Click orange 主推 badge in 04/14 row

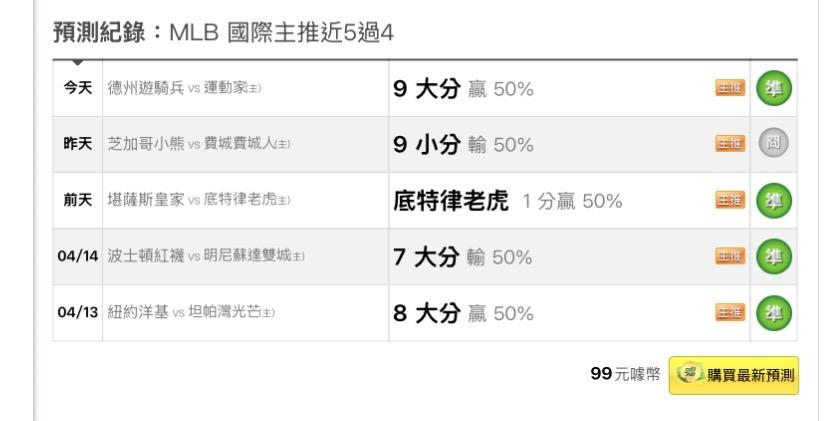tap(730, 257)
